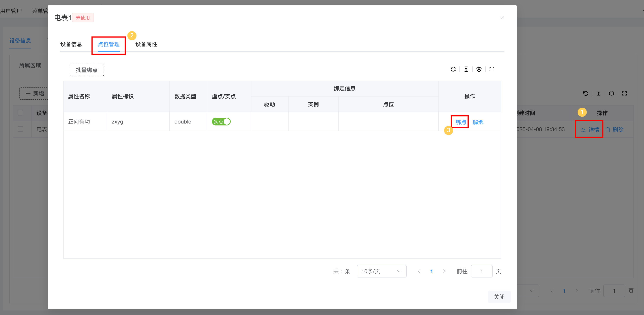
Task: Open the background table settings gear
Action: click(611, 93)
